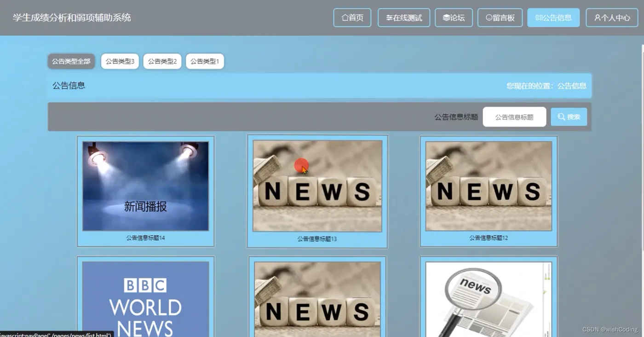Click the breadcrumb 您现在的位置：公告信息
This screenshot has width=644, height=337.
(546, 86)
